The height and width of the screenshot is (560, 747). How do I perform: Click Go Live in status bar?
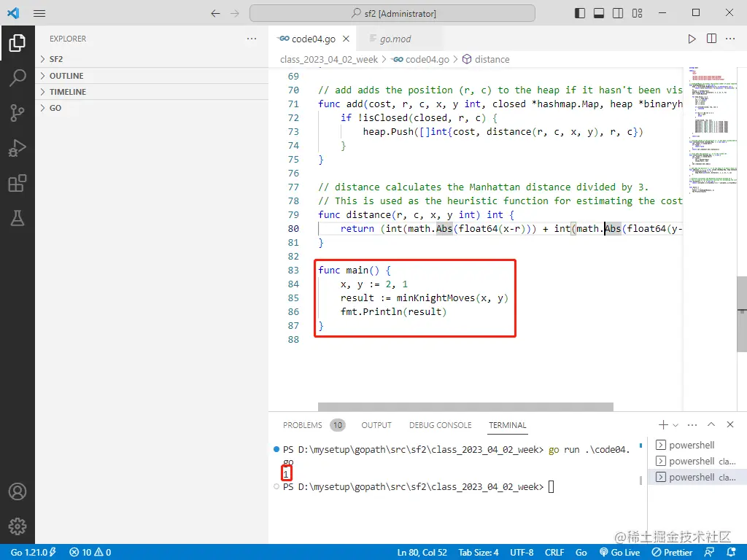(620, 553)
